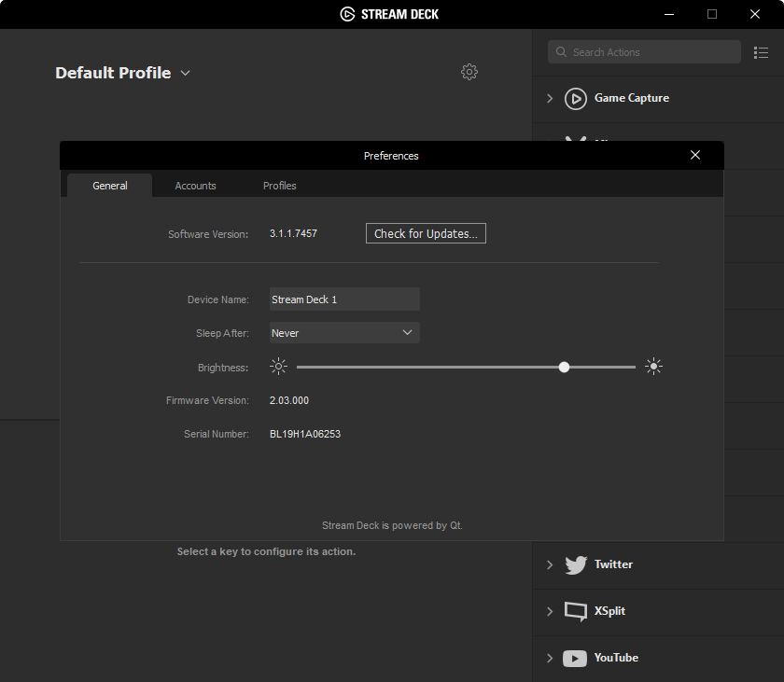Screen dimensions: 784x682
Task: Click the high brightness sun icon
Action: [653, 367]
